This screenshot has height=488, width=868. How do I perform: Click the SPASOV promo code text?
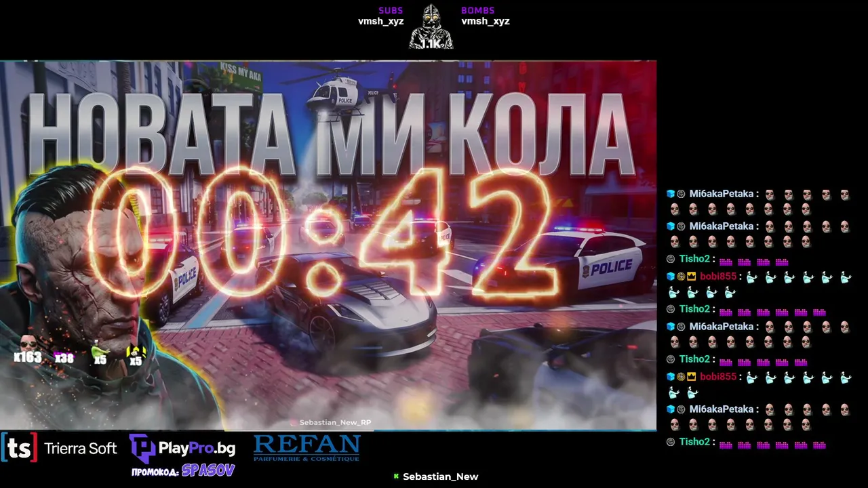208,471
